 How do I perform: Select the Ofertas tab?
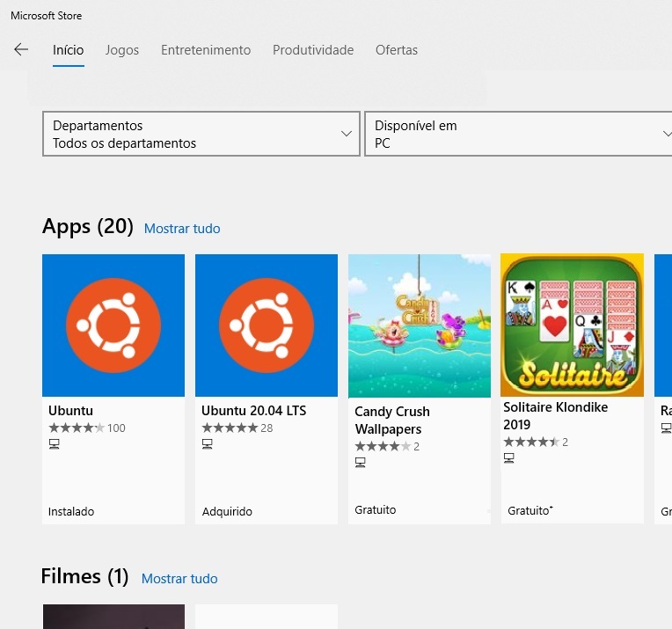tap(397, 50)
